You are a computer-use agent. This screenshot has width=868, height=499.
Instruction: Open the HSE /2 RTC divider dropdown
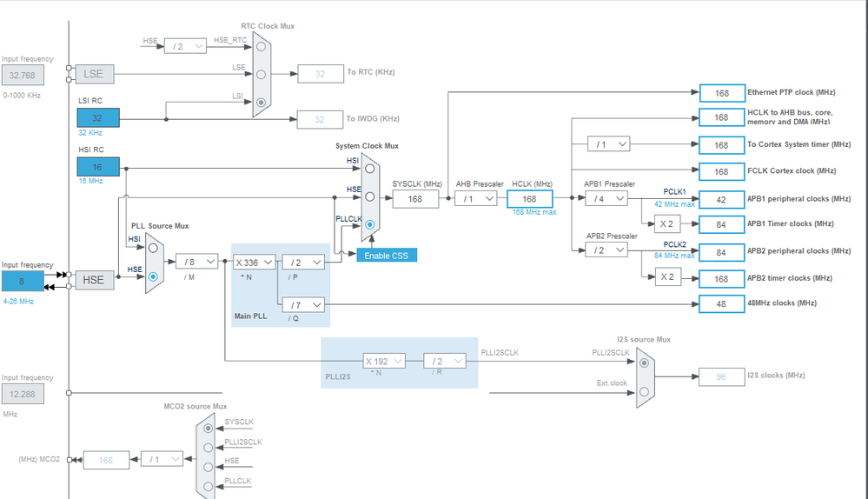coord(185,47)
